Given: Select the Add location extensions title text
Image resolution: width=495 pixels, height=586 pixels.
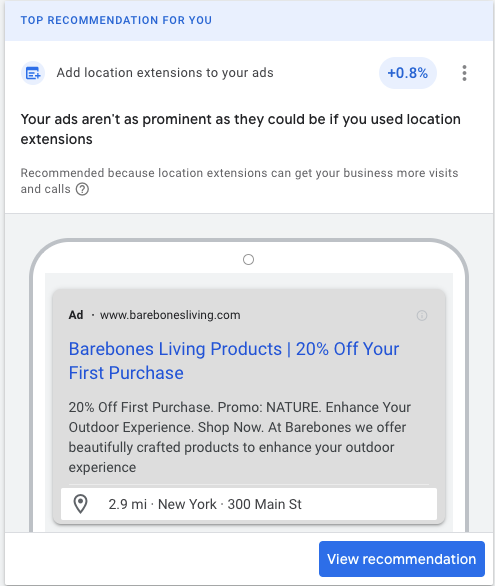Looking at the screenshot, I should pos(165,73).
